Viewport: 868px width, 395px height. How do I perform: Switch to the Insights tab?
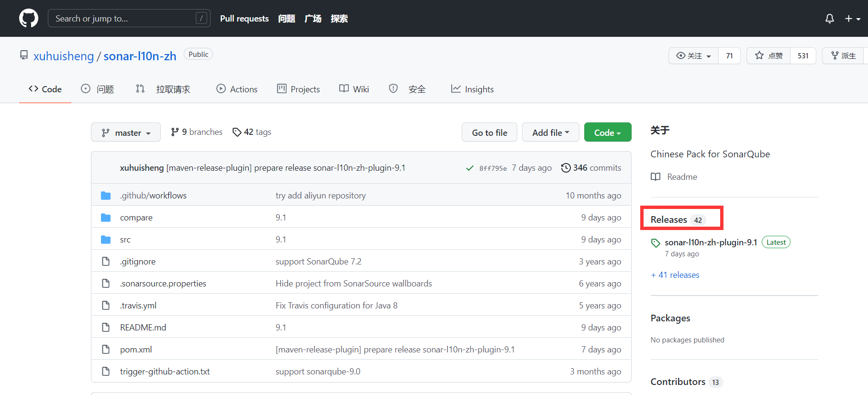(x=472, y=89)
